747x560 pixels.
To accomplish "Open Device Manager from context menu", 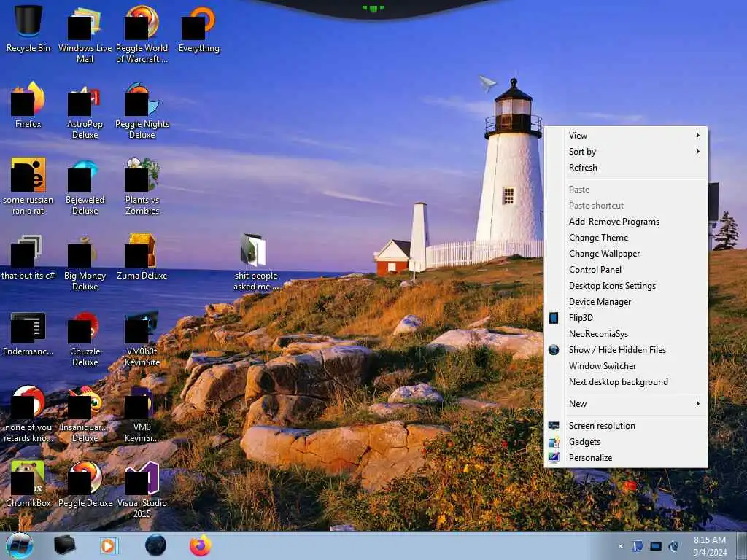I will pyautogui.click(x=626, y=302).
